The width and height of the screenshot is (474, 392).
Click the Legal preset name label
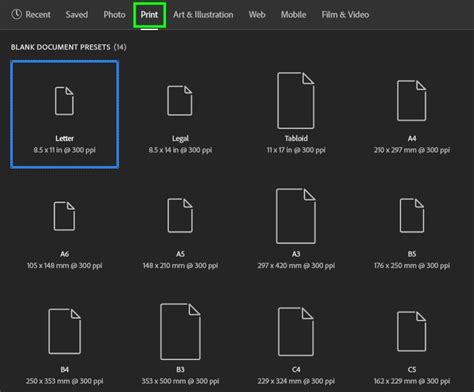(180, 139)
